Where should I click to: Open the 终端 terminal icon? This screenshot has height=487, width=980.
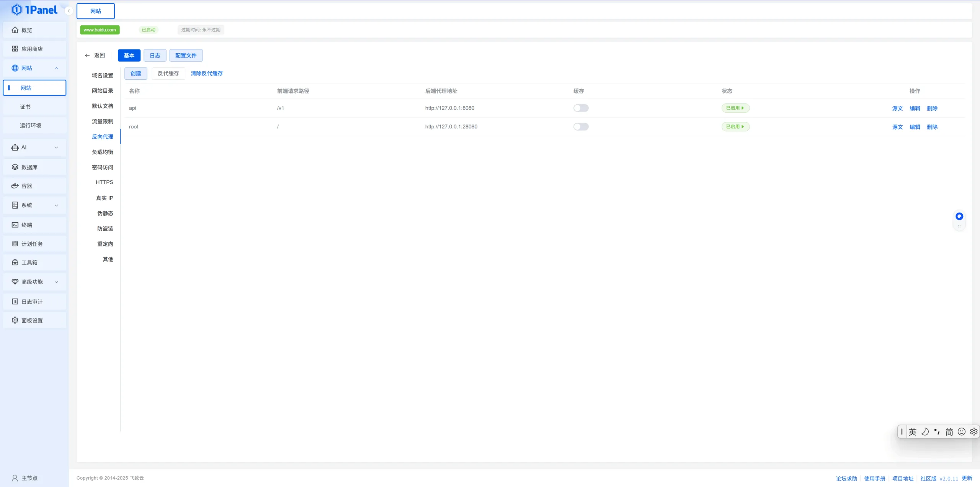tap(15, 225)
